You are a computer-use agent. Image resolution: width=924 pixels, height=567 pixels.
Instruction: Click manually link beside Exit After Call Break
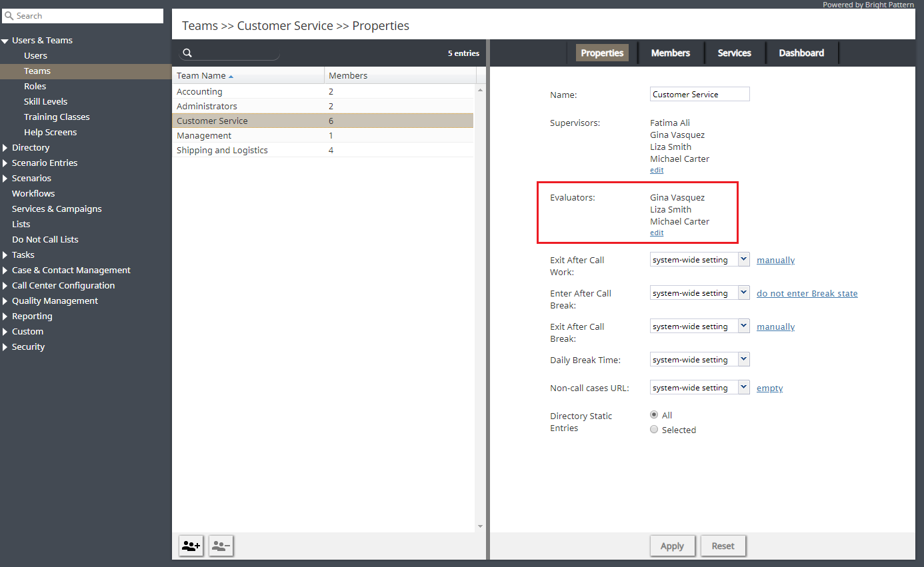click(x=775, y=327)
